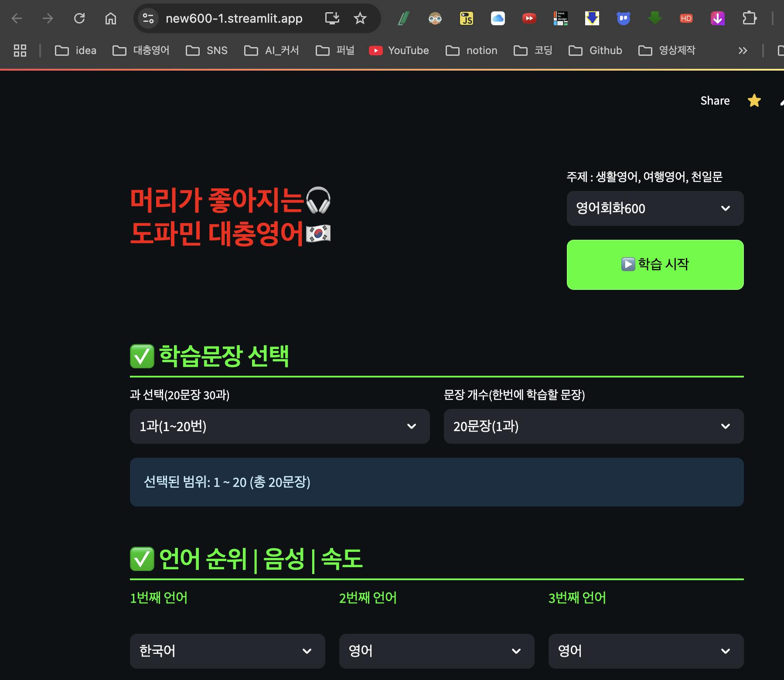Open the notion bookmark folder

(471, 51)
